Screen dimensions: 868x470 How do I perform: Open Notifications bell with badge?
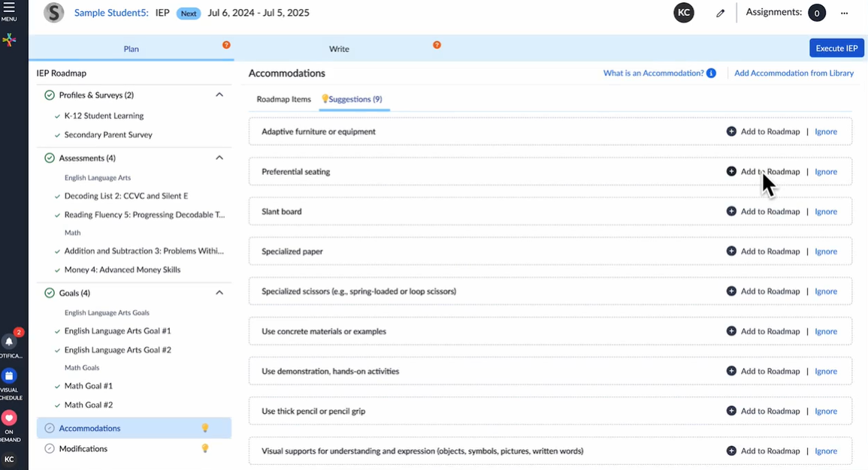pos(9,342)
